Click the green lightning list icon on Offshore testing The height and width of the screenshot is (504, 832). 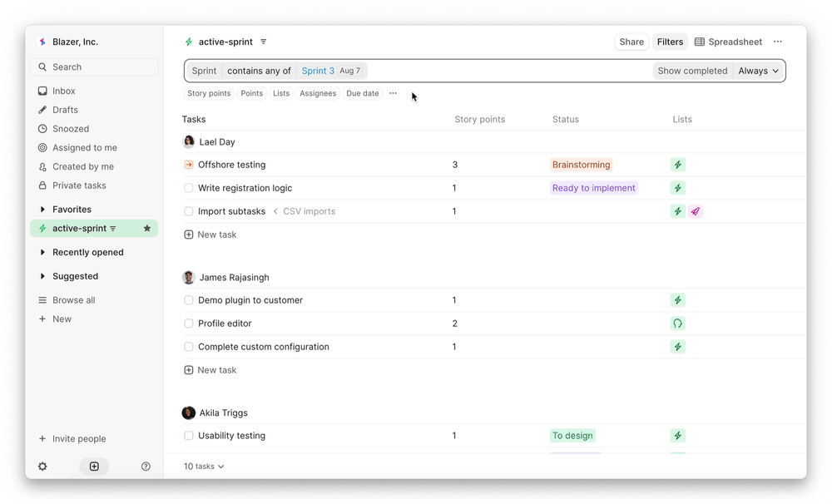[677, 164]
